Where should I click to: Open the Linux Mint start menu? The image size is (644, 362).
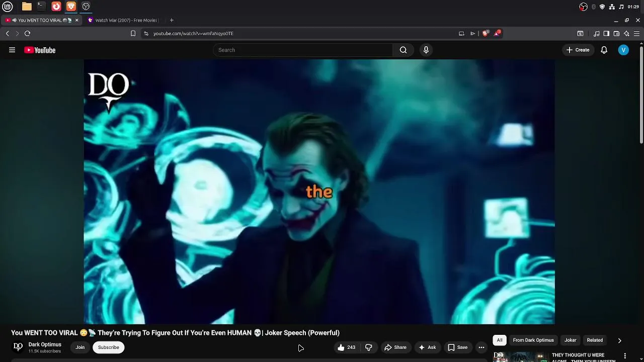[8, 7]
